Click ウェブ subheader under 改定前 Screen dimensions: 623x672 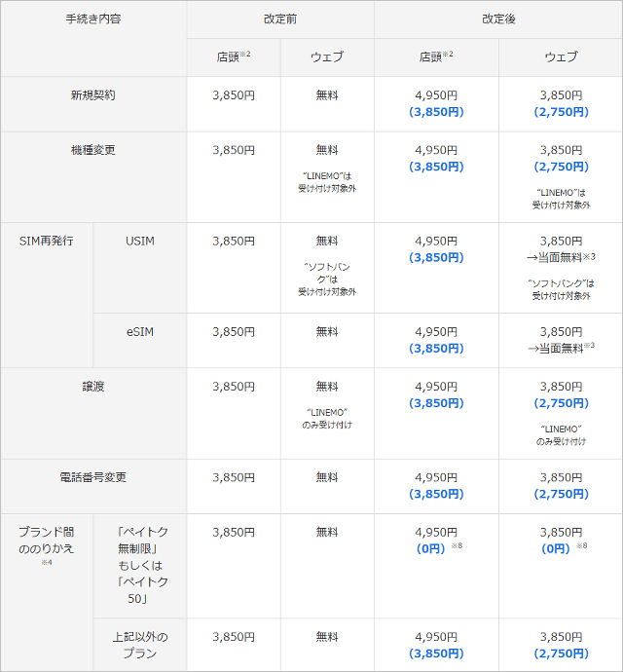tap(327, 57)
